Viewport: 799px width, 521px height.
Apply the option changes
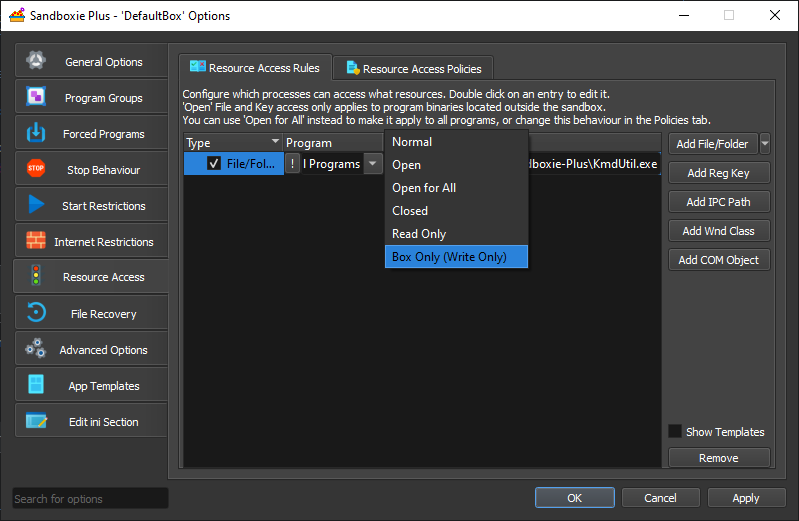[x=746, y=498]
